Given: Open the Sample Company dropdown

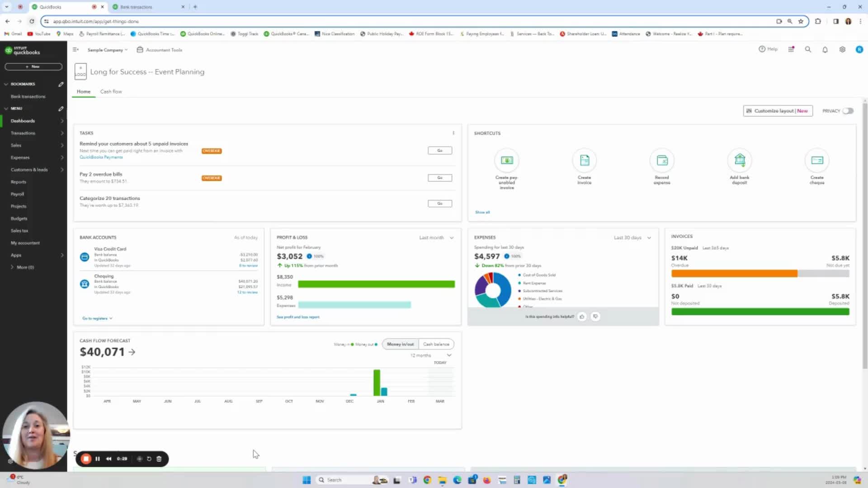Looking at the screenshot, I should click(x=108, y=50).
